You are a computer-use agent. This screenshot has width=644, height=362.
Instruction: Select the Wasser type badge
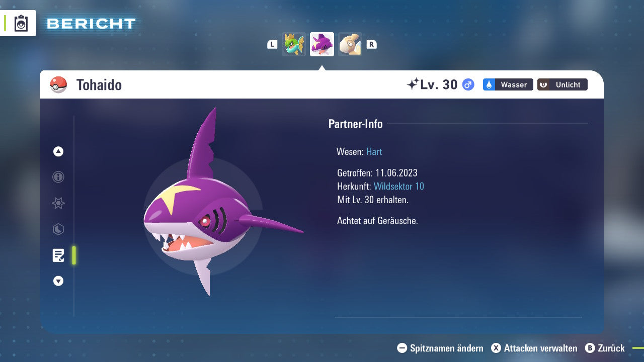pos(507,84)
